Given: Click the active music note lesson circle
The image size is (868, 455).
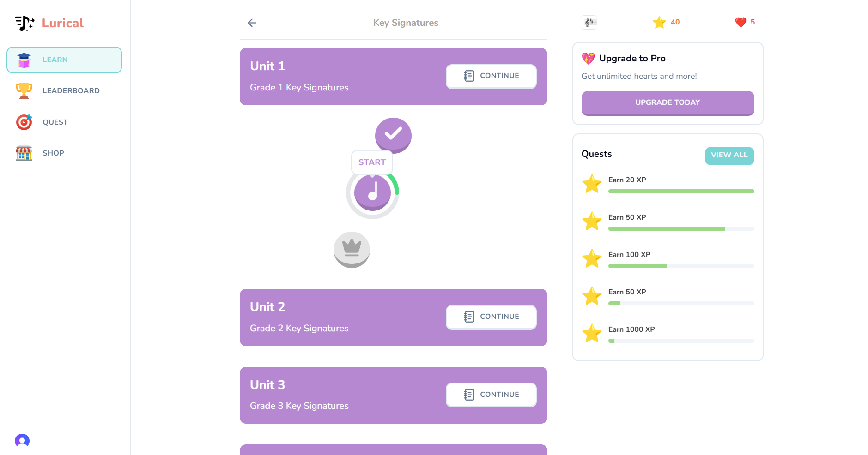Looking at the screenshot, I should pos(372,193).
